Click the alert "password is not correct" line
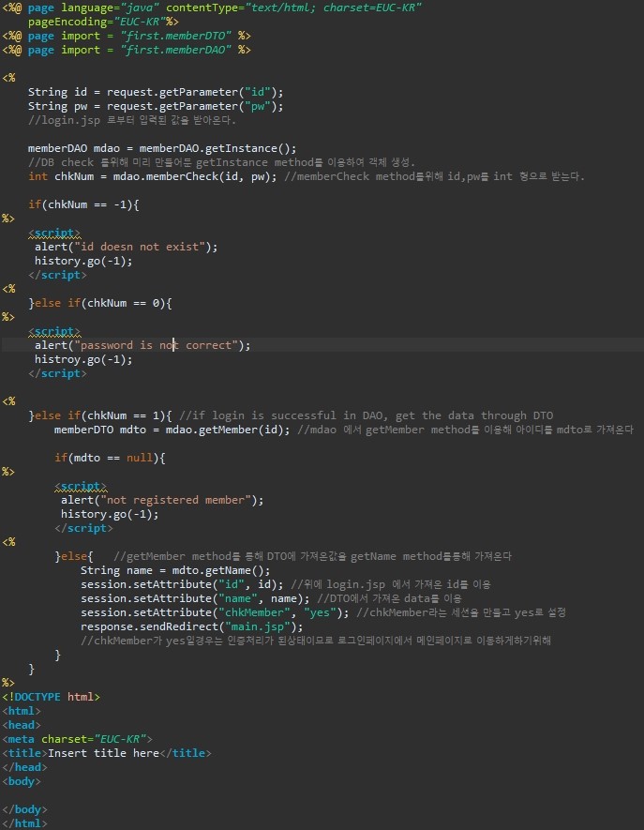The image size is (644, 830). 142,345
